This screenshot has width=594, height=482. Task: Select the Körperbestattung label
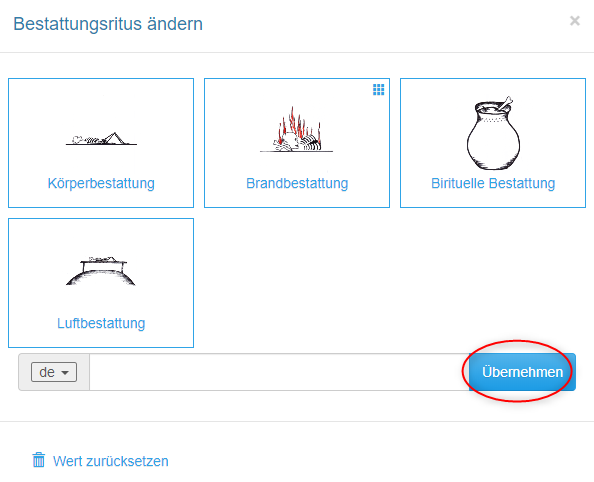tap(101, 183)
